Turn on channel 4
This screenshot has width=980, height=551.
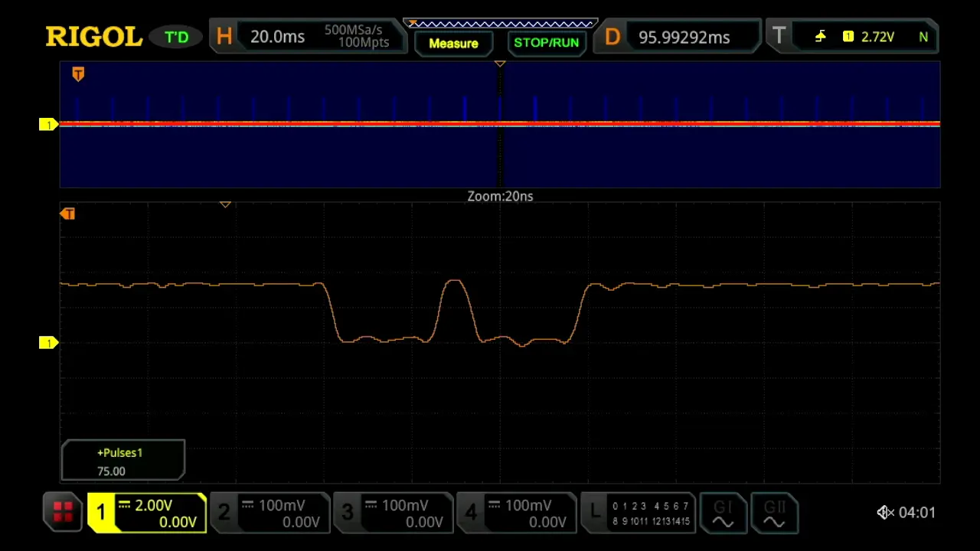pos(517,513)
